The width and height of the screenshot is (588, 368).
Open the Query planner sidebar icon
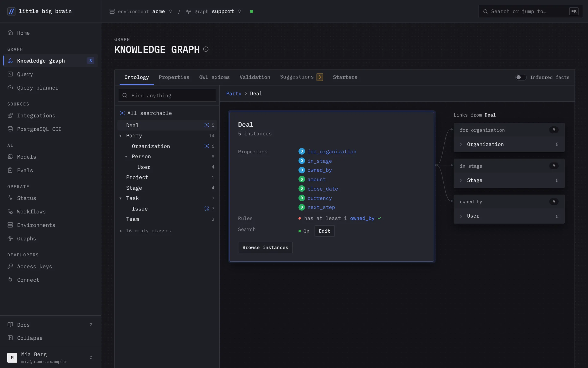pyautogui.click(x=10, y=88)
